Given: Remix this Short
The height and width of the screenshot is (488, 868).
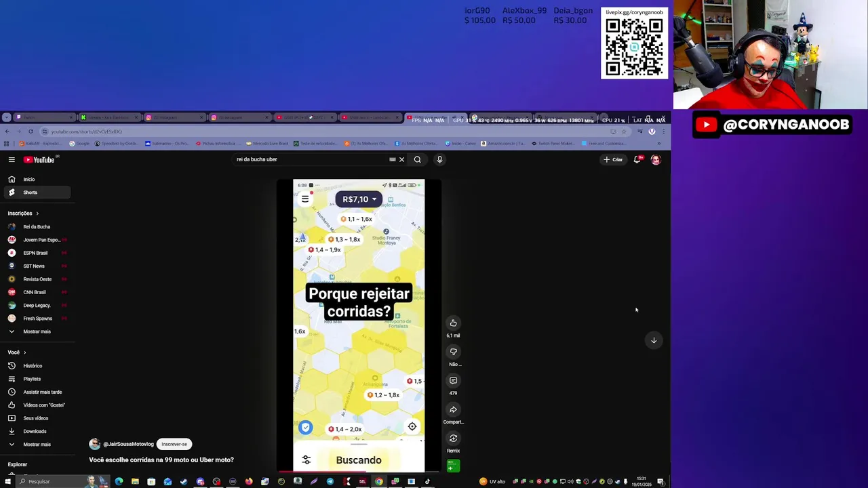Looking at the screenshot, I should point(453,439).
